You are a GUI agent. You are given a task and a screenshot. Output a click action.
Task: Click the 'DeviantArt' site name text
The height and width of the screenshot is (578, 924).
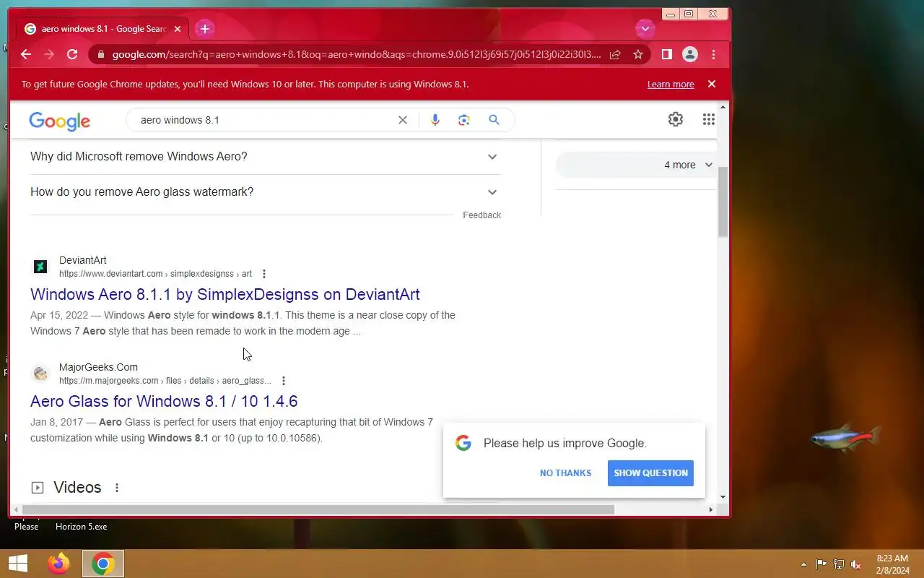click(83, 260)
